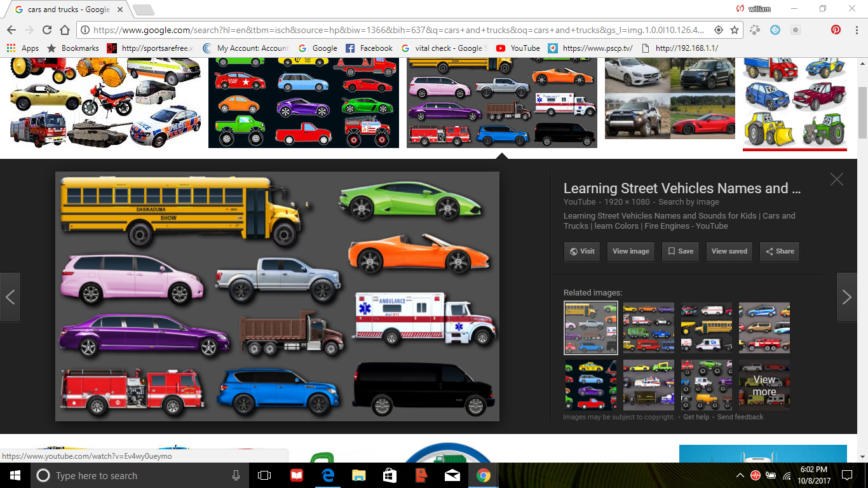Click the red sync error icon beside william
This screenshot has width=868, height=488.
click(740, 9)
